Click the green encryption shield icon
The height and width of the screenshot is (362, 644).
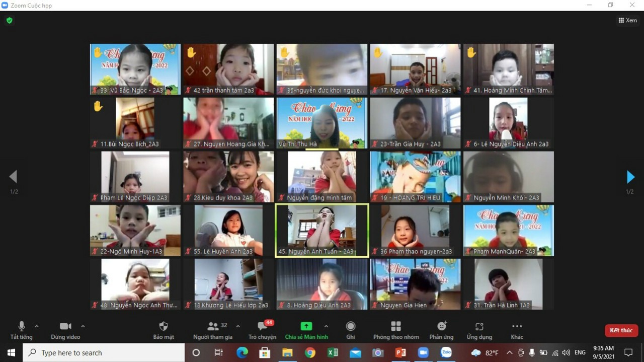(x=9, y=21)
